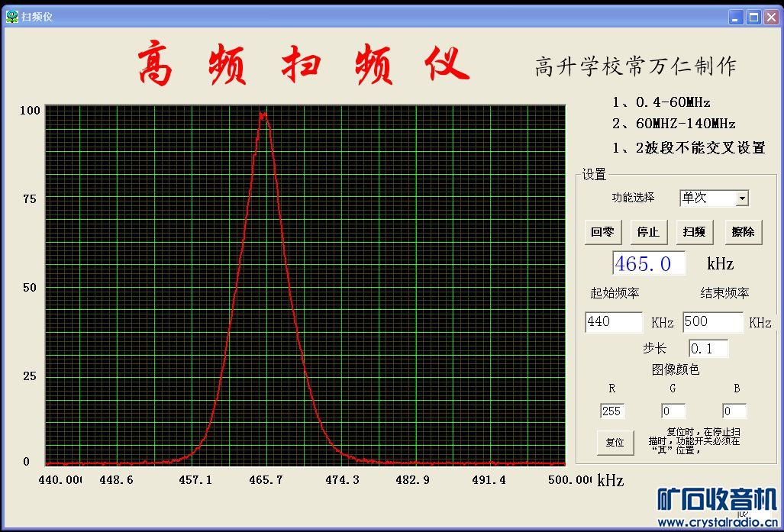Click the 回零 (return to zero) button
Screen dimensions: 784x532
603,232
